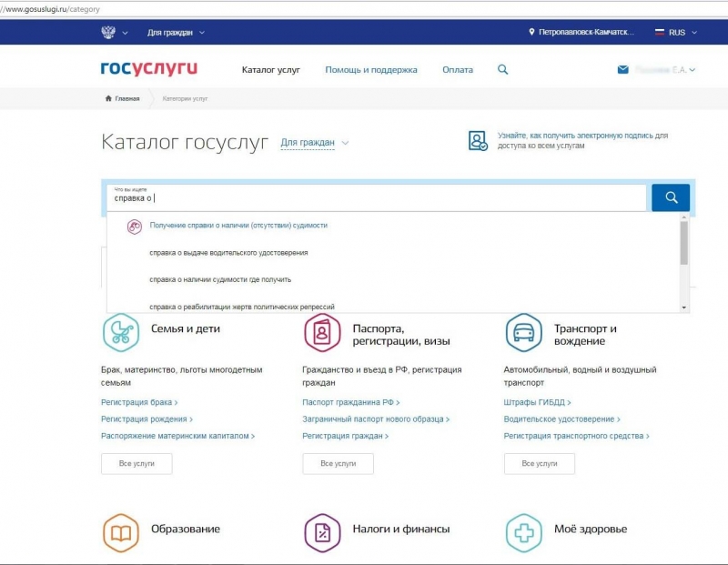Viewport: 728px width, 565px height.
Task: Open Штрафы ГИБДД link
Action: 537,402
